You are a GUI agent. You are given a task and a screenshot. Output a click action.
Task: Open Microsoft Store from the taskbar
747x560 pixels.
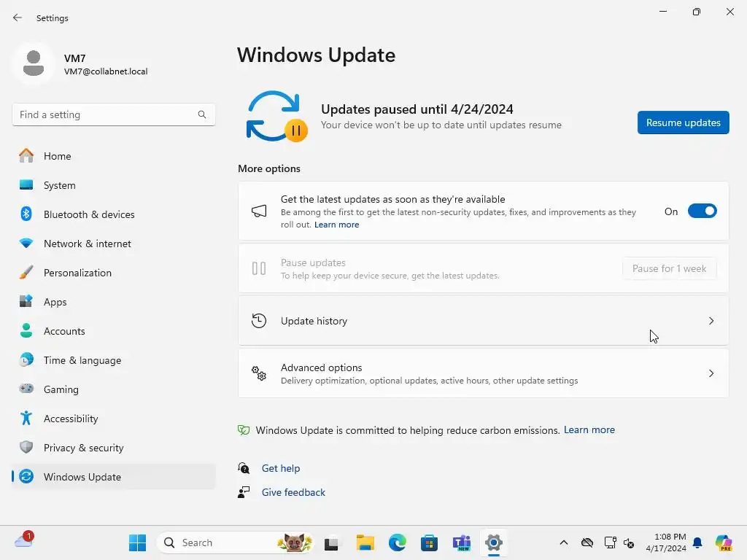click(x=429, y=542)
